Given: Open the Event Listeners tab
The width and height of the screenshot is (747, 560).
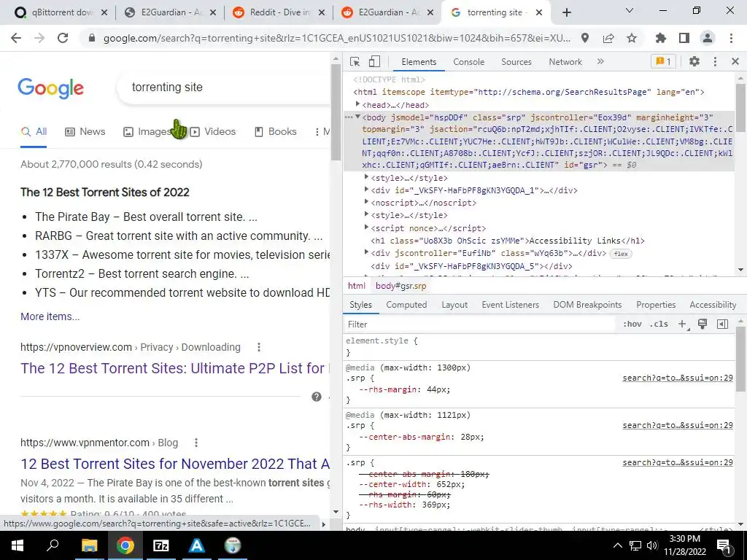Looking at the screenshot, I should pos(510,305).
